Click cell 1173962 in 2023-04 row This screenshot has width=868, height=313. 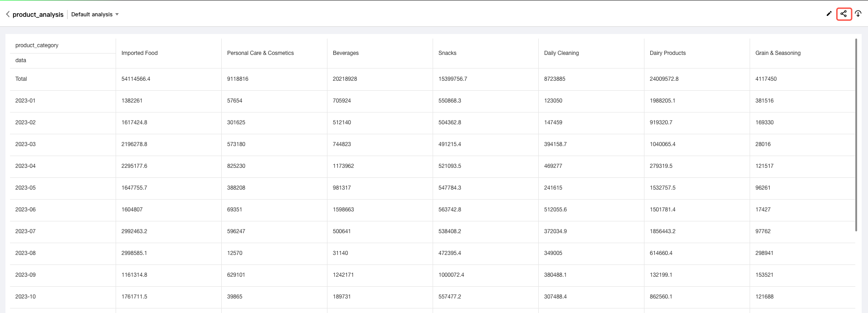click(x=343, y=166)
